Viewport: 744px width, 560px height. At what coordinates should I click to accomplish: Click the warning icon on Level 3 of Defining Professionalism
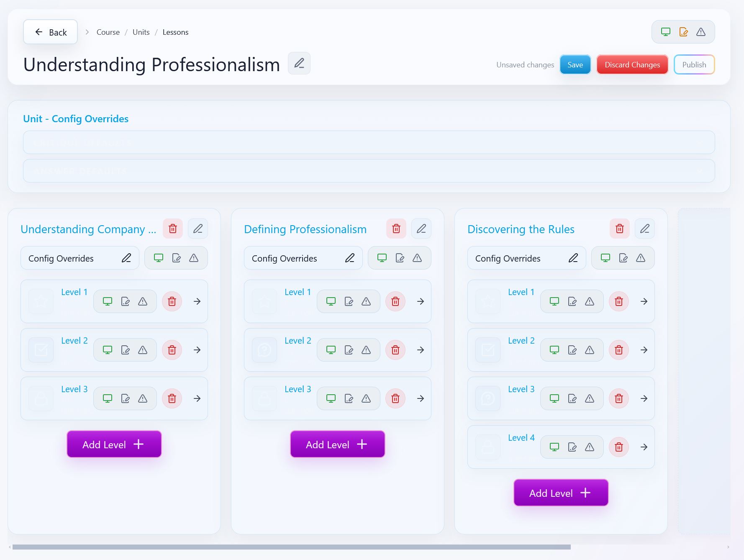[366, 398]
